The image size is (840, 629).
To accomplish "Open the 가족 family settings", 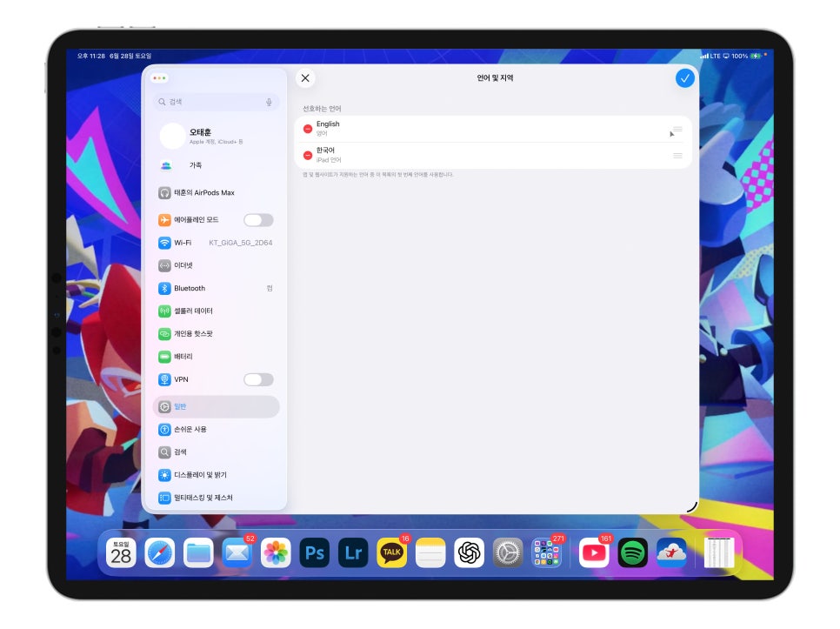I will click(x=216, y=165).
